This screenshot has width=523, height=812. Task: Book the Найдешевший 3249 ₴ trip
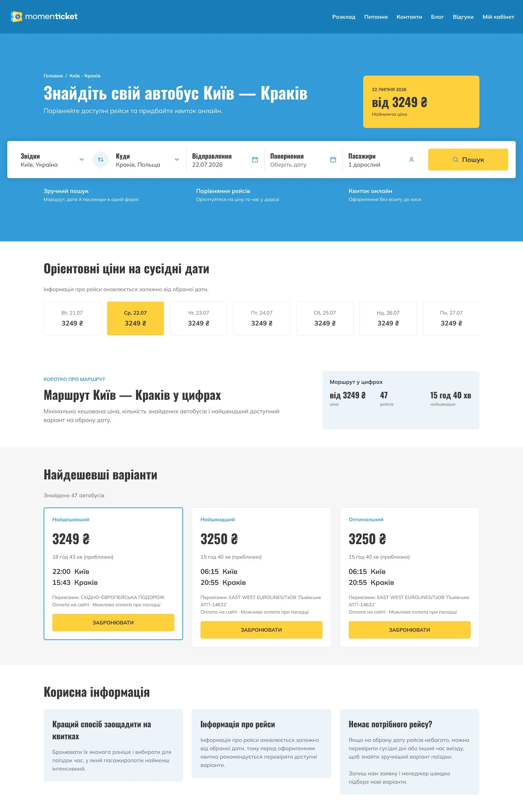tap(113, 623)
